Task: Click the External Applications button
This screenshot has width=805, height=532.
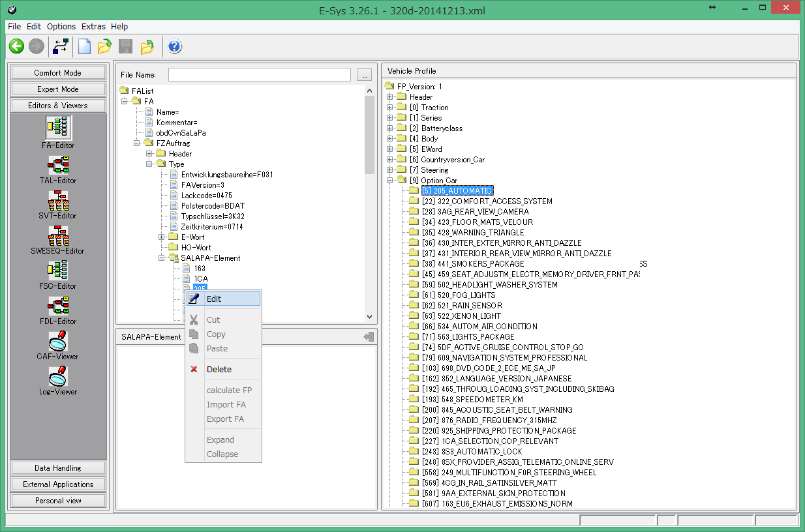Action: [58, 484]
